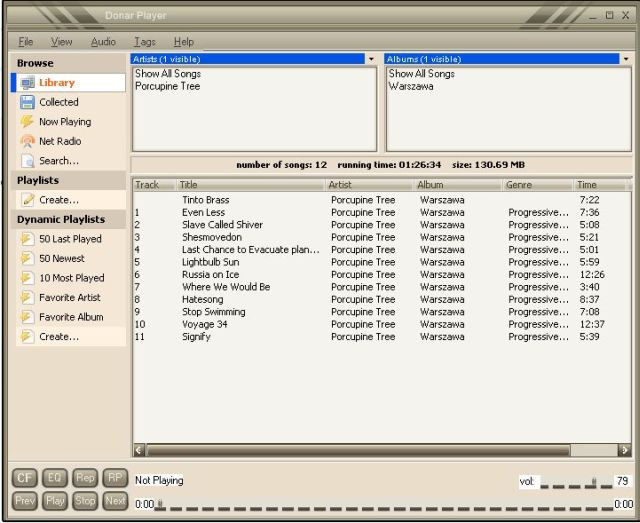Adjust the volume slider
This screenshot has width=640, height=523.
pos(576,482)
